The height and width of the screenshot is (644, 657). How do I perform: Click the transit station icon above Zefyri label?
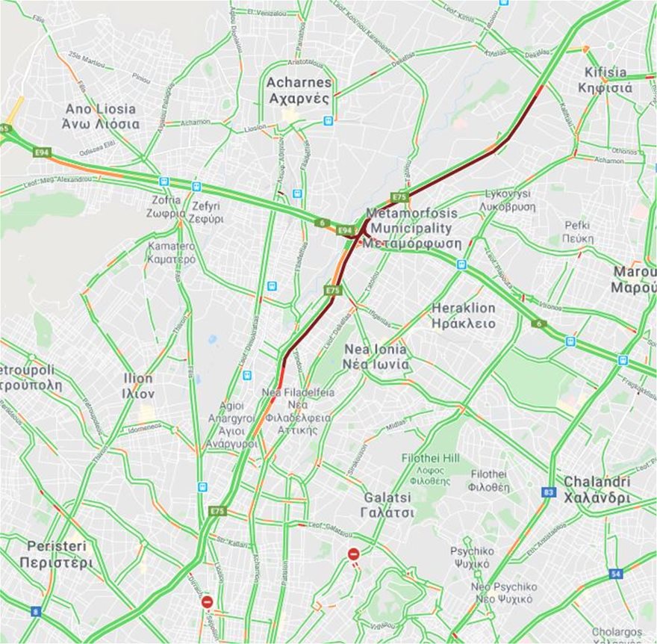[196, 187]
